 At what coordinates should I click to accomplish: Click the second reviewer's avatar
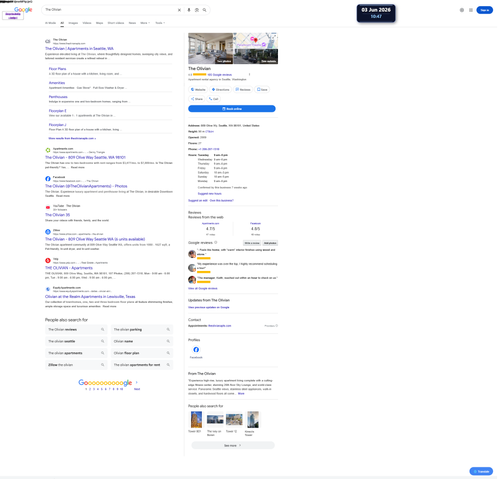(192, 268)
